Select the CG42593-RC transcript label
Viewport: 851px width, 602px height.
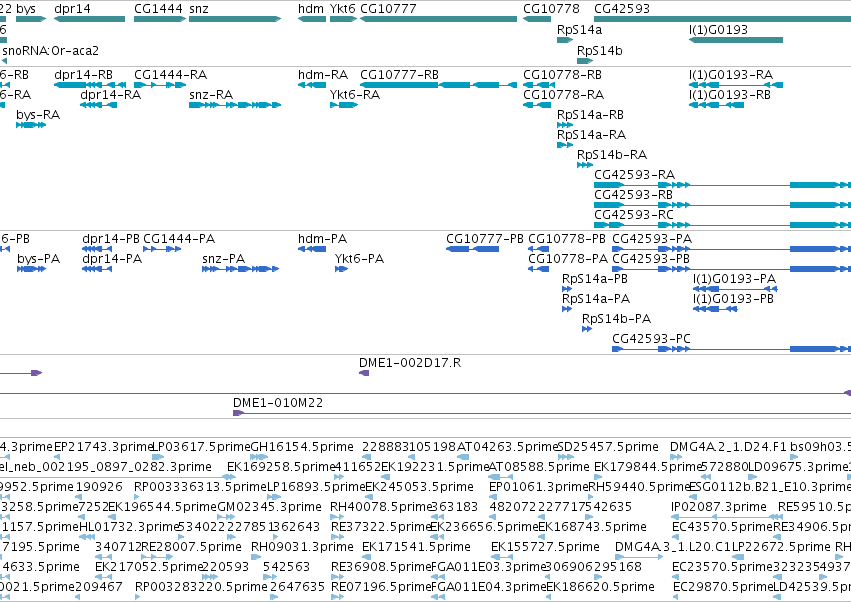click(634, 214)
